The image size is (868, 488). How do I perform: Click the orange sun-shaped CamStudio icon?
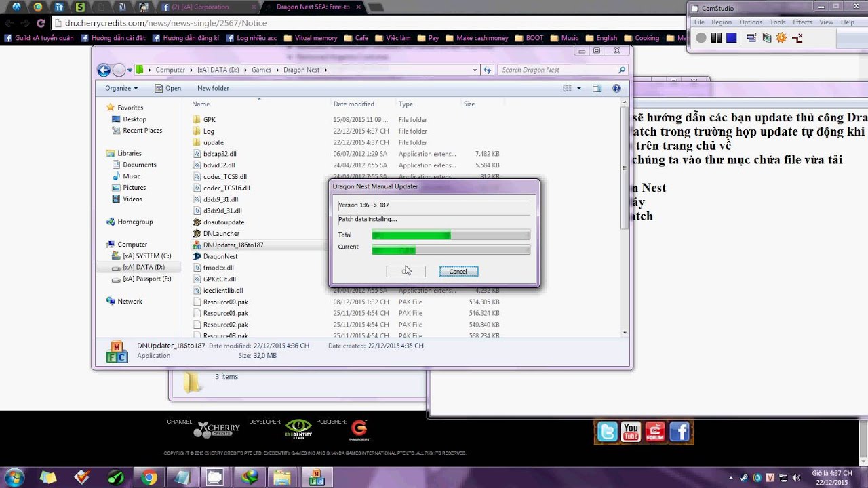(781, 38)
